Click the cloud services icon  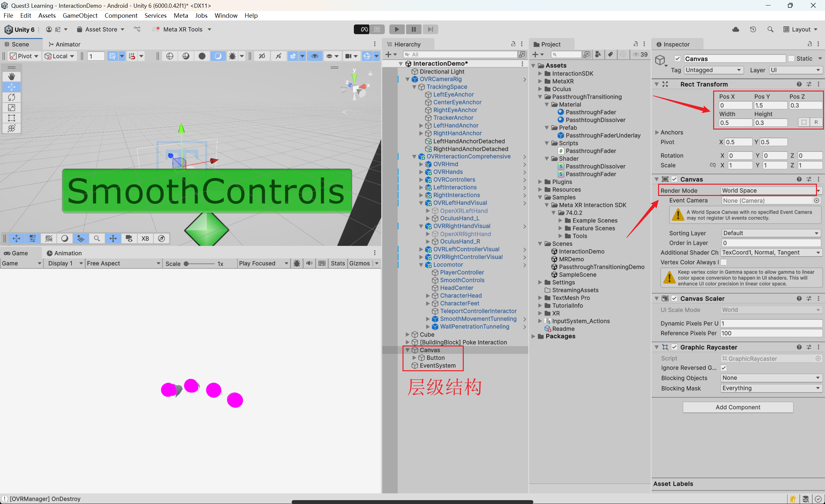(x=735, y=29)
